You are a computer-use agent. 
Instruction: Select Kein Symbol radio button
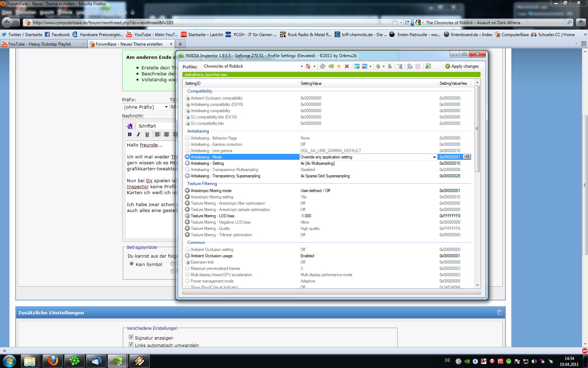[x=132, y=264]
